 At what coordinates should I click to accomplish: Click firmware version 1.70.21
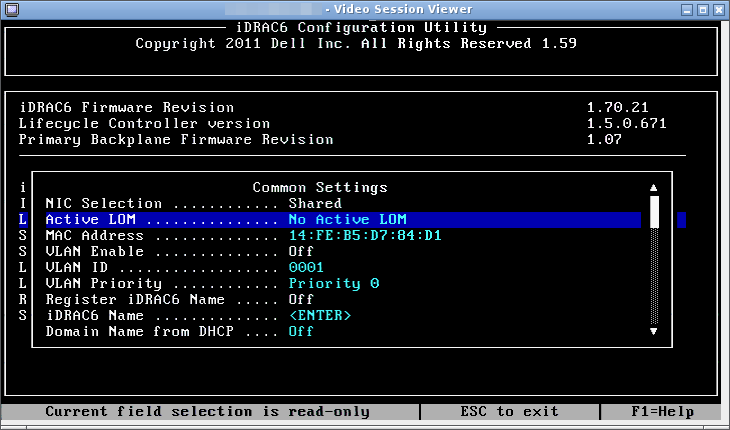(617, 108)
